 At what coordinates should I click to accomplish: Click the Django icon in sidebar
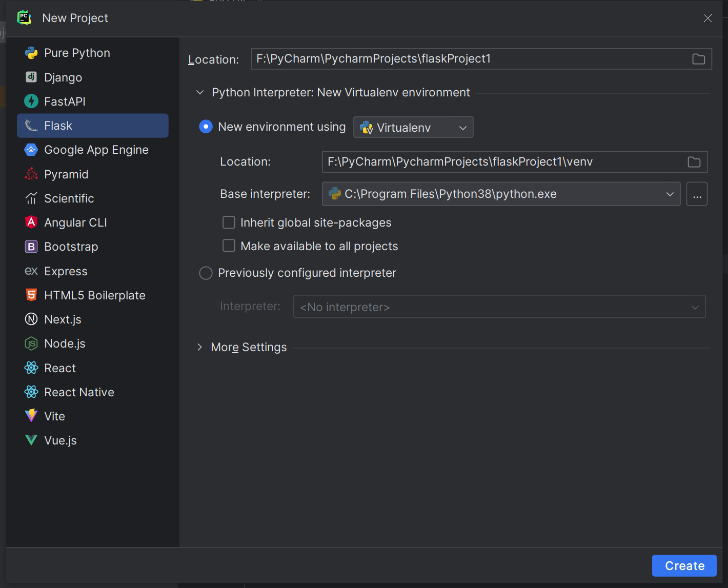pyautogui.click(x=31, y=77)
